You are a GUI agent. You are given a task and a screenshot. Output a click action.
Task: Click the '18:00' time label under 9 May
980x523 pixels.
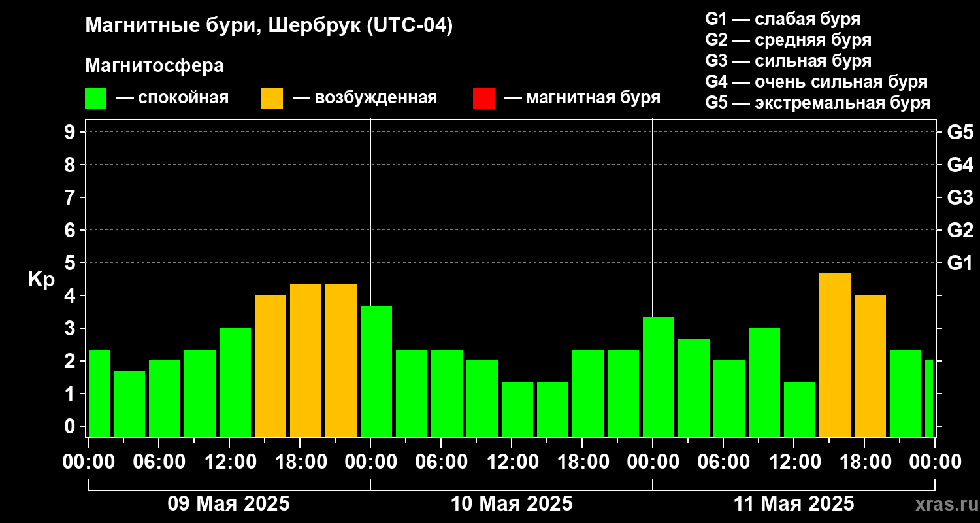click(x=300, y=462)
